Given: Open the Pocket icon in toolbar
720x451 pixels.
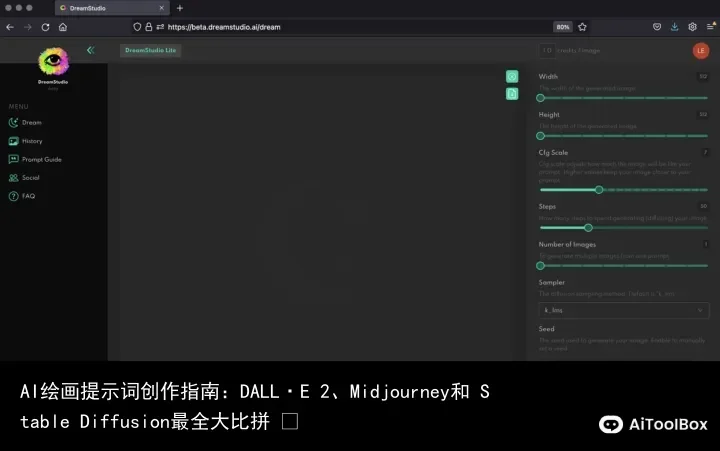Looking at the screenshot, I should (657, 27).
